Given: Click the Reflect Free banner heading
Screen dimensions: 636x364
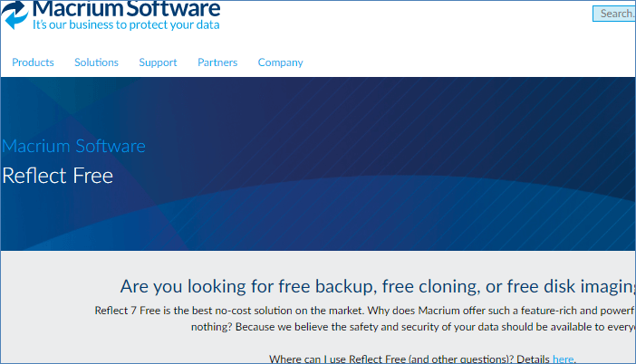Looking at the screenshot, I should 57,175.
